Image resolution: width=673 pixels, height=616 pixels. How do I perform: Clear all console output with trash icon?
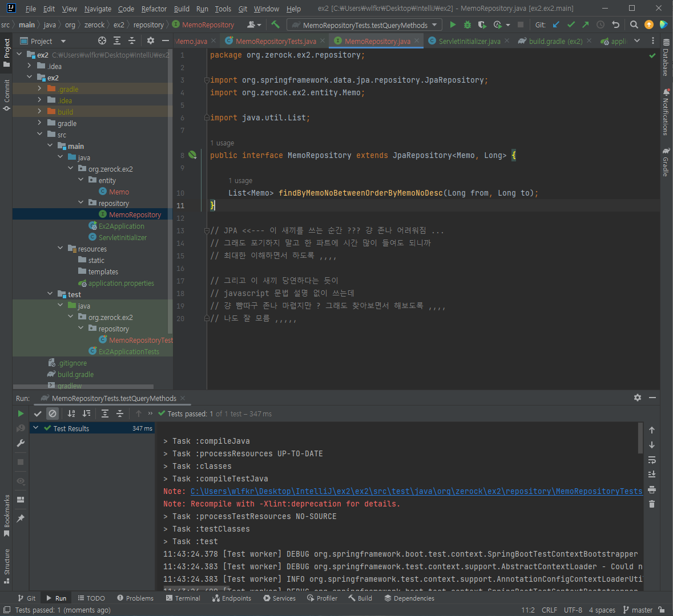click(652, 504)
